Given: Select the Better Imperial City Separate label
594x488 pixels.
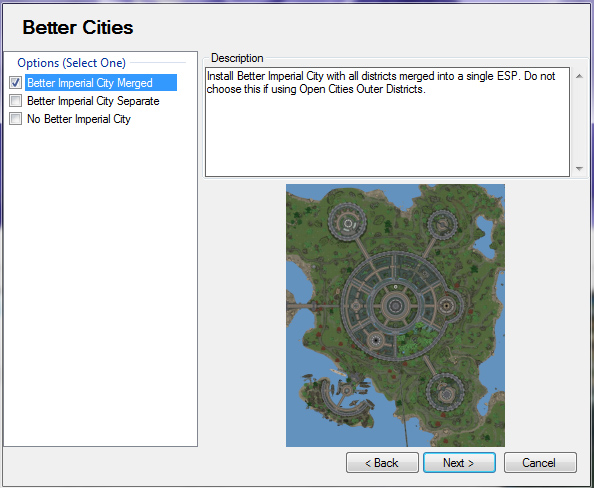Looking at the screenshot, I should tap(93, 101).
